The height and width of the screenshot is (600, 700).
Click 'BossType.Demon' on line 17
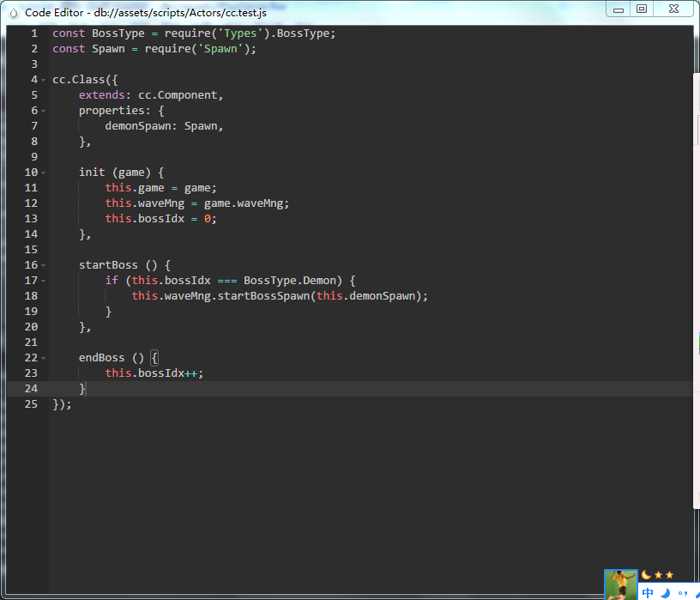pyautogui.click(x=290, y=281)
